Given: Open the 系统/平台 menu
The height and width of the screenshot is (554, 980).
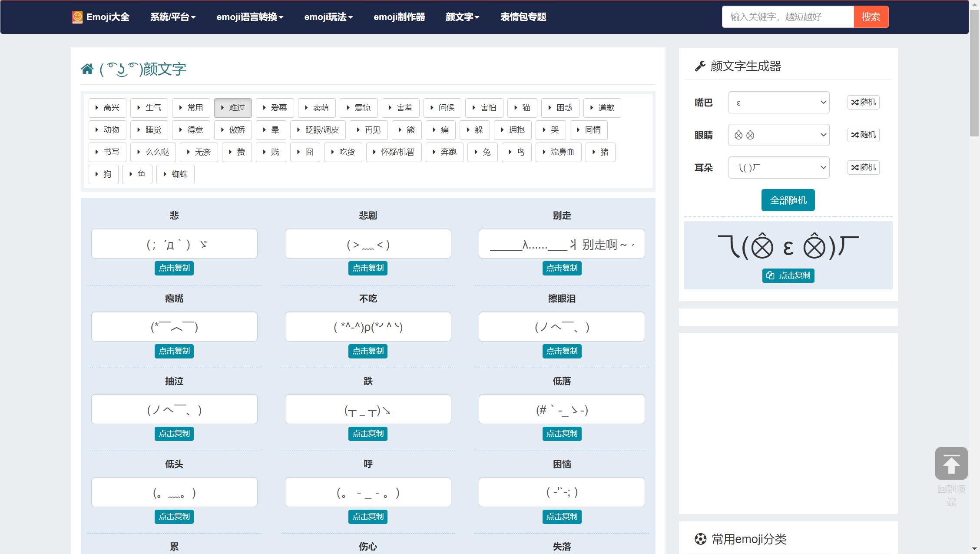Looking at the screenshot, I should pos(172,17).
